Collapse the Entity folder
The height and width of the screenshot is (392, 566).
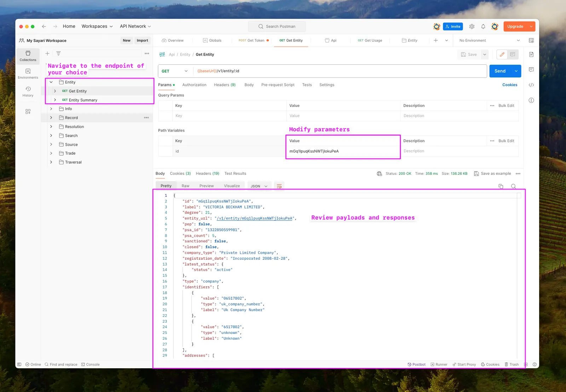tap(51, 82)
